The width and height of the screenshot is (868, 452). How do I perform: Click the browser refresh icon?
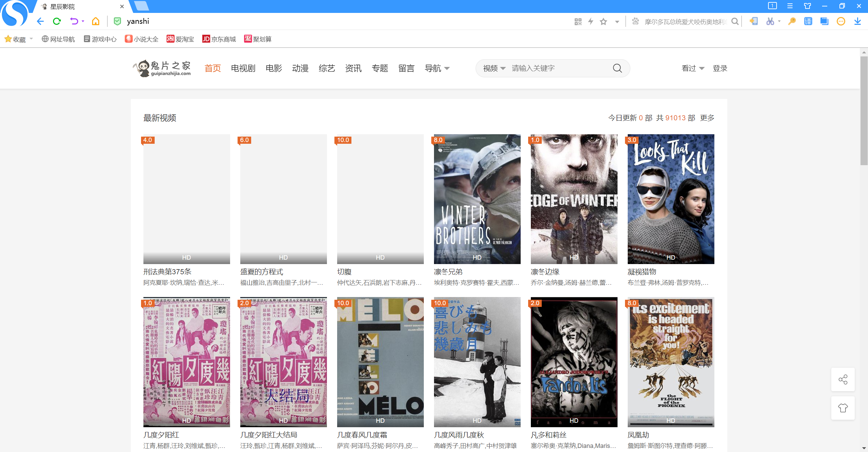click(x=57, y=21)
